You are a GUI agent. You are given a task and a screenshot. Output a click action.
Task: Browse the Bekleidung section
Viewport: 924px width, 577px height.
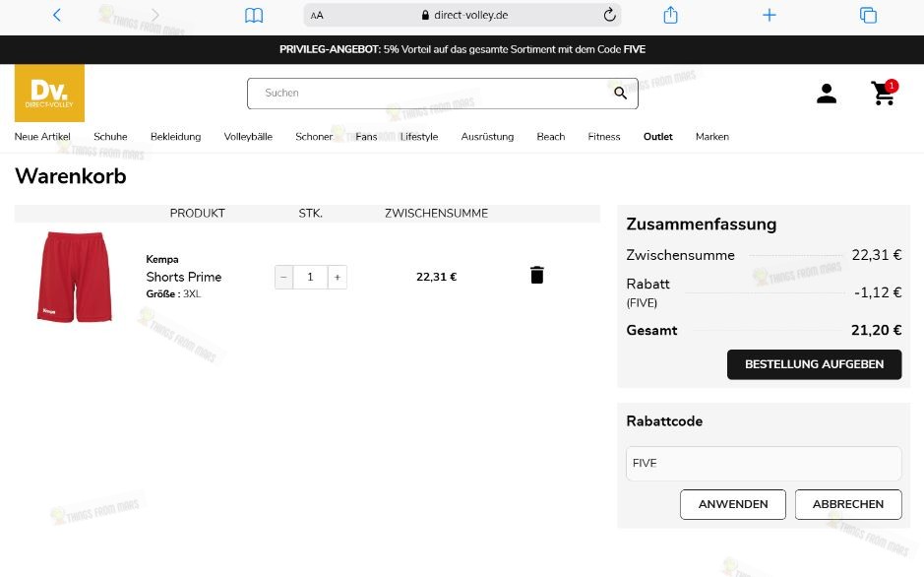pos(175,136)
